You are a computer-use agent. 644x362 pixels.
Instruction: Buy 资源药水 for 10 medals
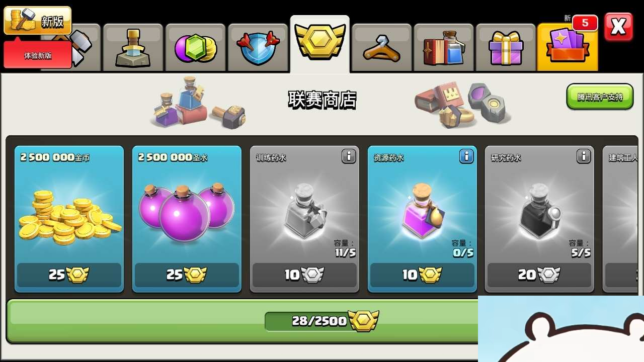coord(422,275)
